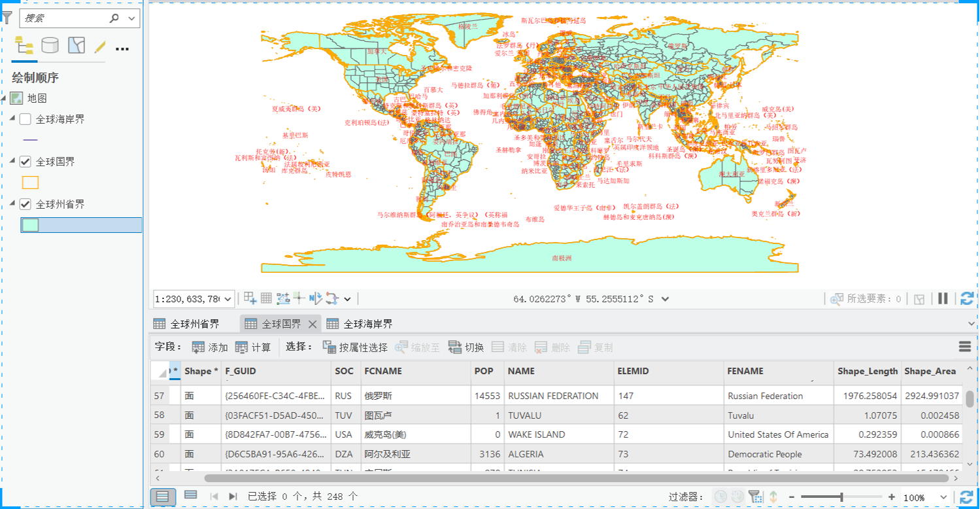This screenshot has height=509, width=980.
Task: Open more list options (three dots)
Action: tap(122, 48)
